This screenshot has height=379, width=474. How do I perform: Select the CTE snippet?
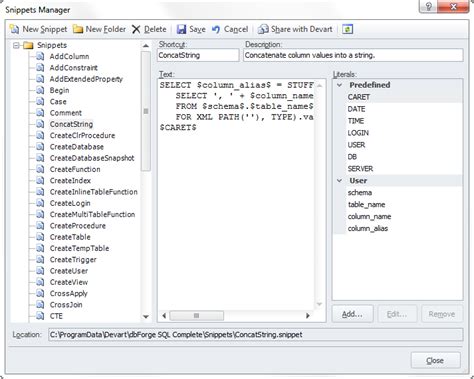pos(56,316)
